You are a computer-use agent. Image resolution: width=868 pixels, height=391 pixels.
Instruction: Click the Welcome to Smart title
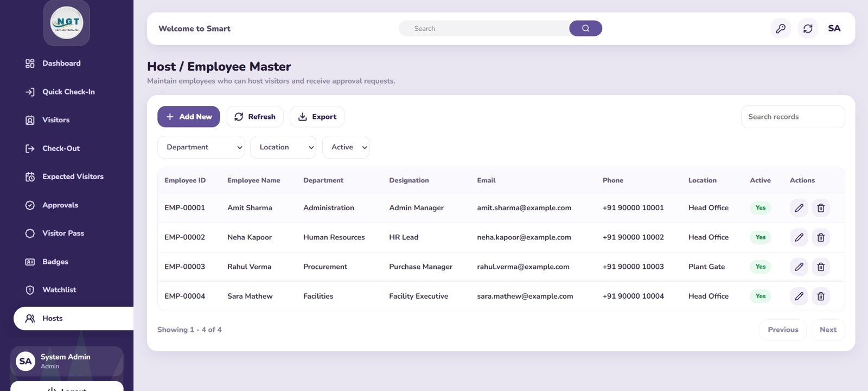click(194, 29)
